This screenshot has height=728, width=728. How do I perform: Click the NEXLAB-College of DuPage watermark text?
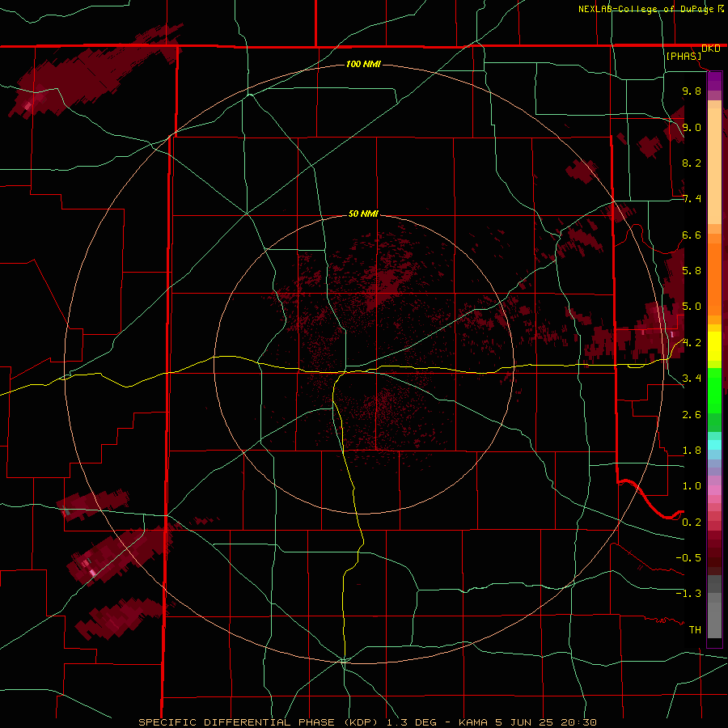pyautogui.click(x=645, y=9)
